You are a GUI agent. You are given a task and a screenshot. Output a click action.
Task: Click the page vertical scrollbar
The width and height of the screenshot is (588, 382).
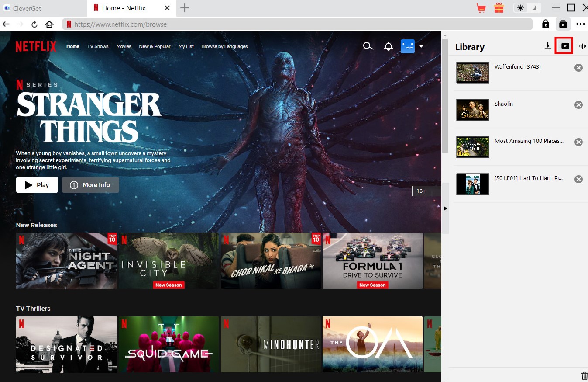(x=445, y=96)
